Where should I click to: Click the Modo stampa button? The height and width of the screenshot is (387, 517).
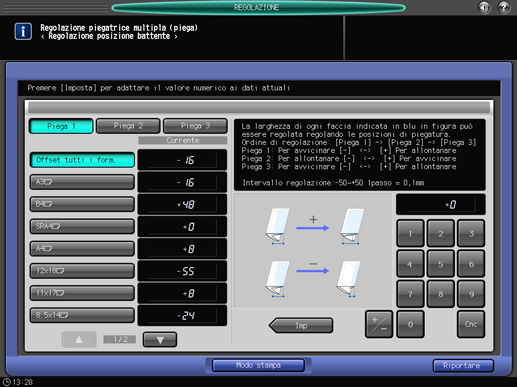pos(258,365)
